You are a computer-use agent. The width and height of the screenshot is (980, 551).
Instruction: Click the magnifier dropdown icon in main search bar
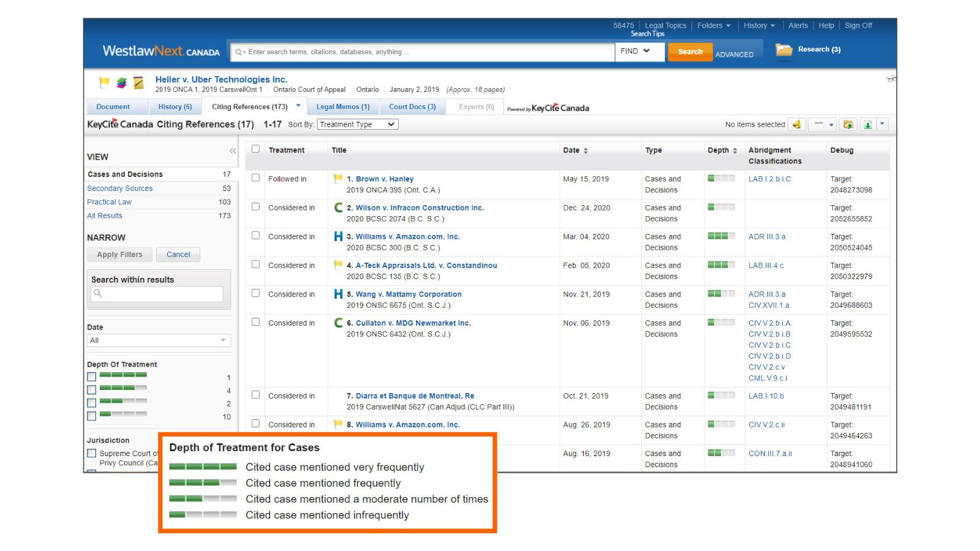click(240, 52)
